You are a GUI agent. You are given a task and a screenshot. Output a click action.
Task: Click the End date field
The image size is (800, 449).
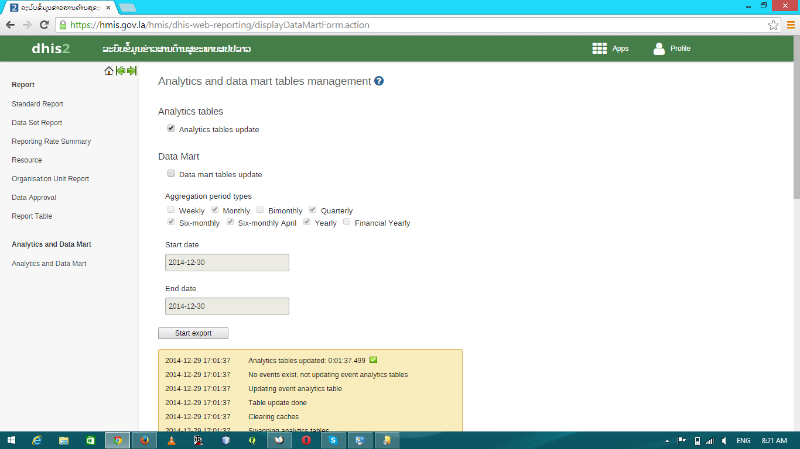[227, 306]
